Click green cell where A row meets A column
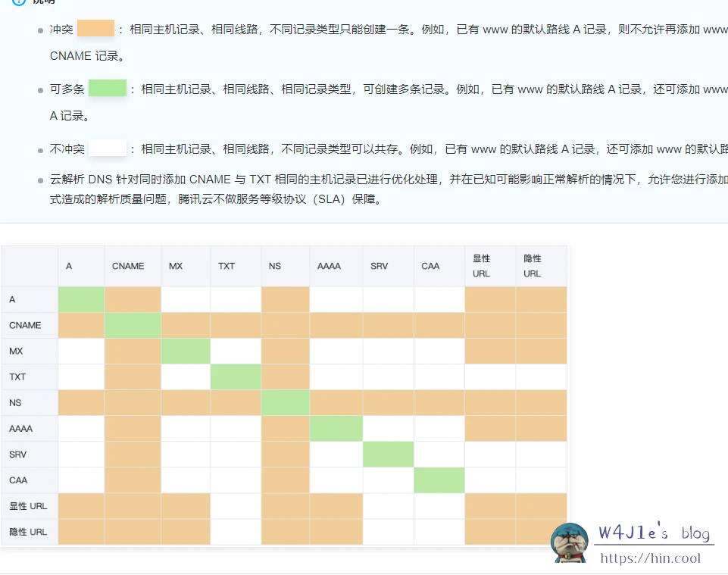 click(x=81, y=299)
